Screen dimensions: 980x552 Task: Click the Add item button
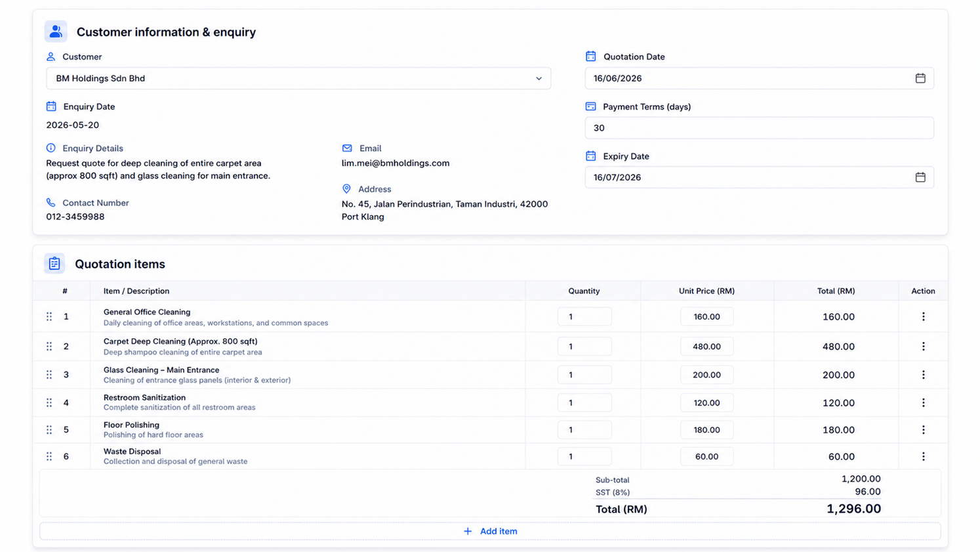490,531
